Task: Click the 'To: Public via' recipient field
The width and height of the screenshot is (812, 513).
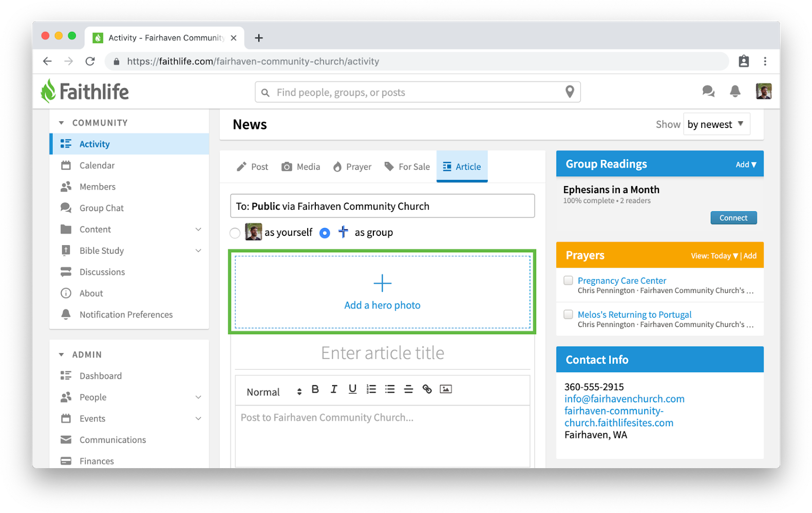Action: (382, 206)
